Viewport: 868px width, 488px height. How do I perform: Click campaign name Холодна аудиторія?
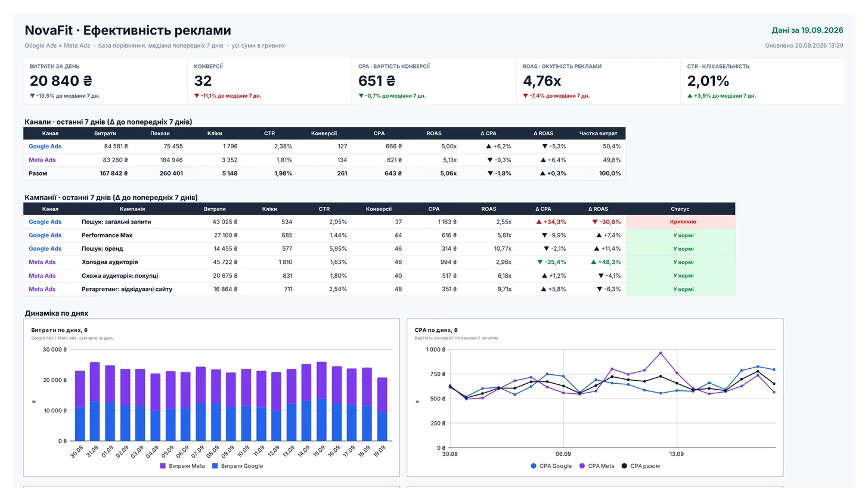click(110, 262)
